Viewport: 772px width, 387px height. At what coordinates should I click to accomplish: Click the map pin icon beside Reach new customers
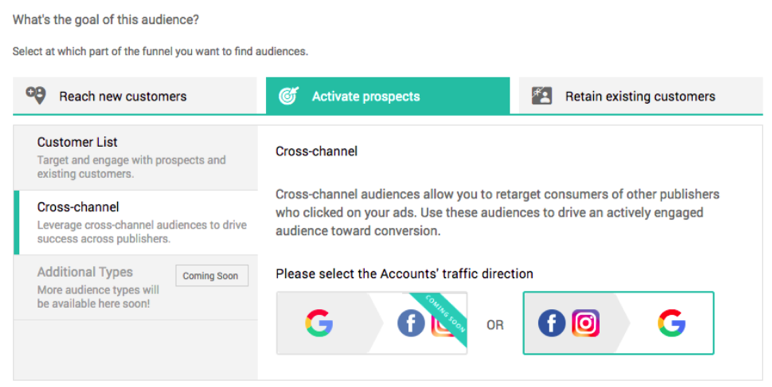(35, 95)
